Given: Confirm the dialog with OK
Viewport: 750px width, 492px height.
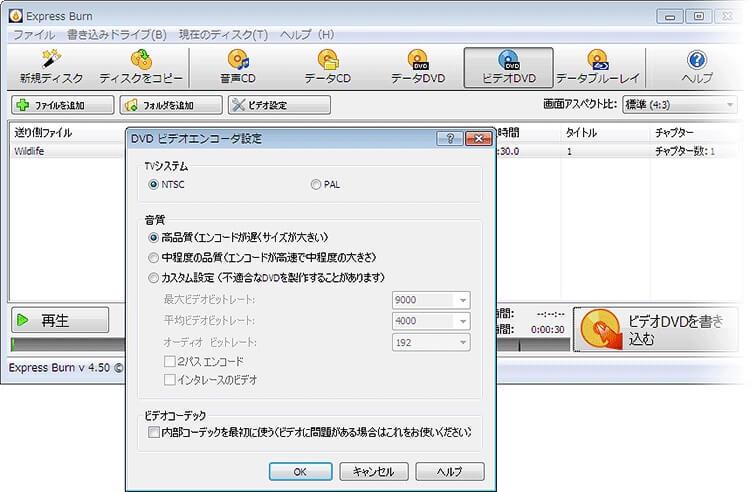Looking at the screenshot, I should tap(300, 471).
